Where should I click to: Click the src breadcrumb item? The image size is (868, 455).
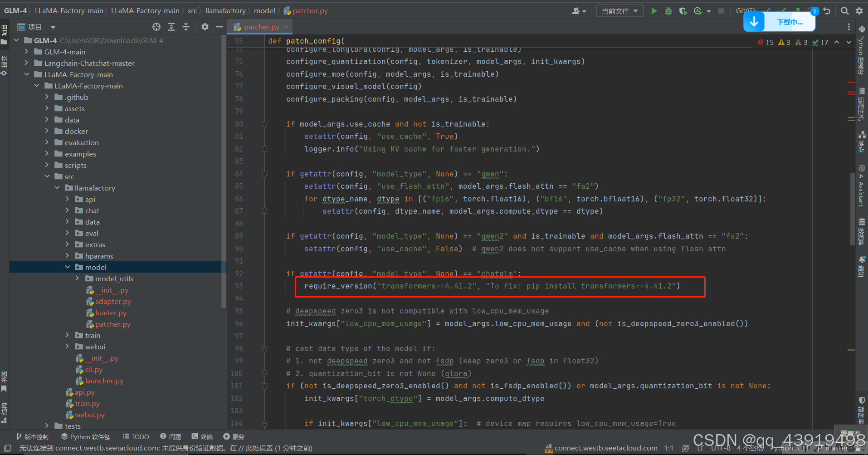pyautogui.click(x=192, y=11)
